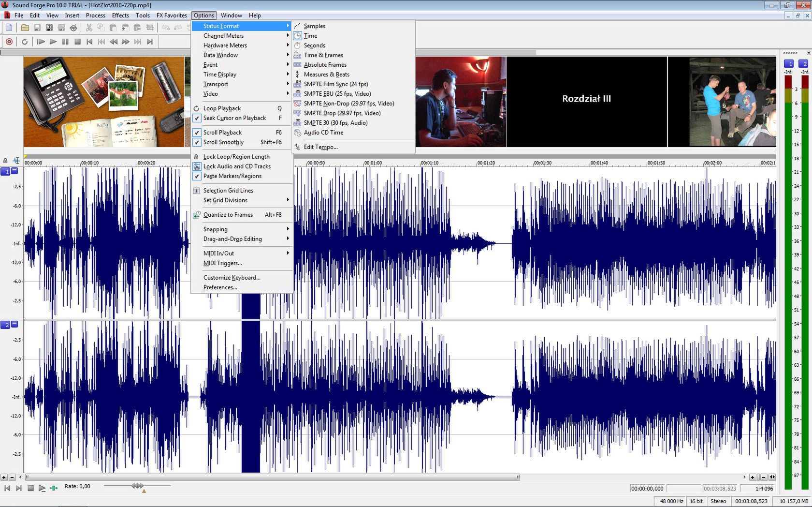Click bottom-left Stop button in data window
812x507 pixels.
pos(30,488)
